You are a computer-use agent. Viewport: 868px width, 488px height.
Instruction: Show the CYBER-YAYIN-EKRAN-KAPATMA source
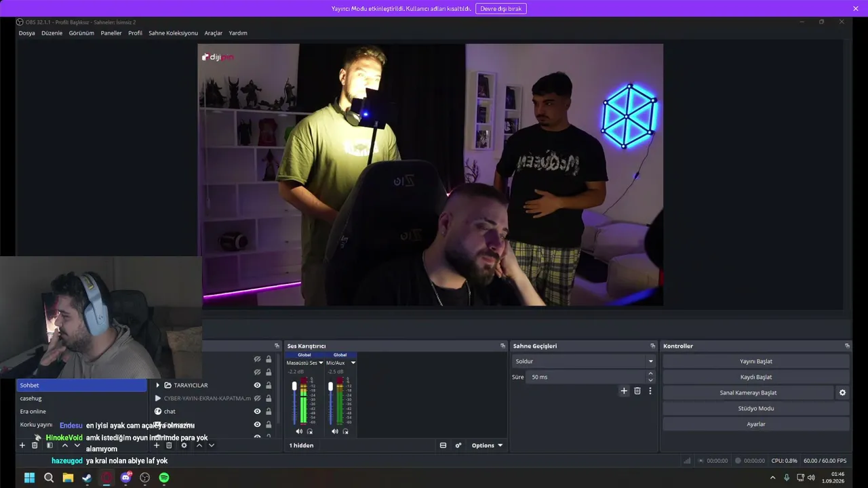(257, 398)
